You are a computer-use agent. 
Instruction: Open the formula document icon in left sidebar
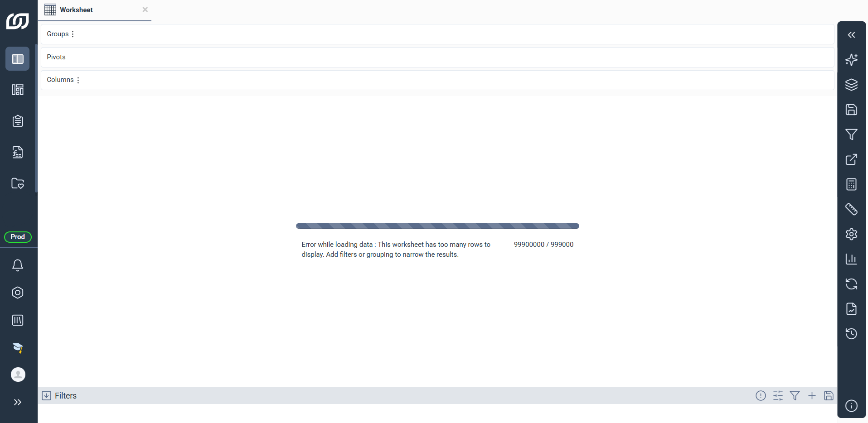pyautogui.click(x=18, y=152)
